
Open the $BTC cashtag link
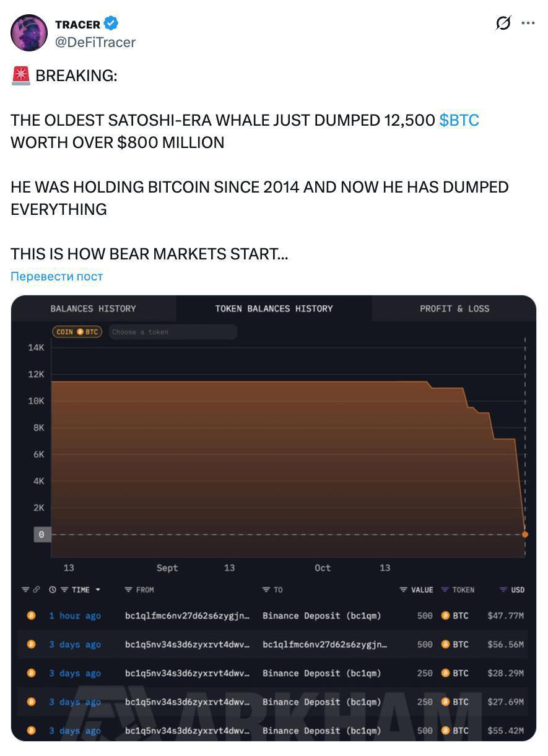click(459, 120)
